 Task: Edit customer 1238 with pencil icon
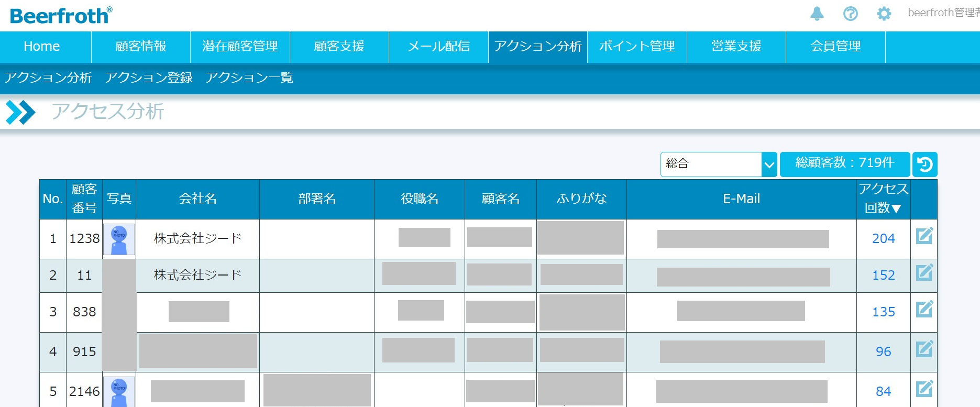tap(924, 236)
